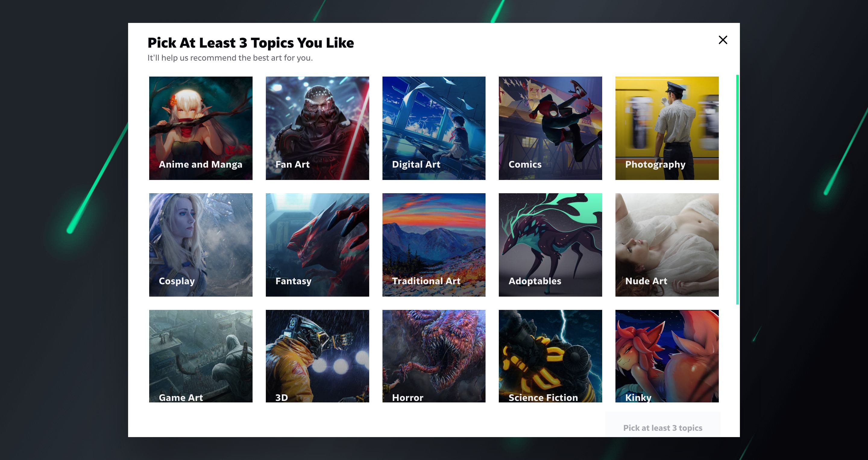Select the Anime and Manga topic
This screenshot has width=868, height=460.
coord(200,128)
